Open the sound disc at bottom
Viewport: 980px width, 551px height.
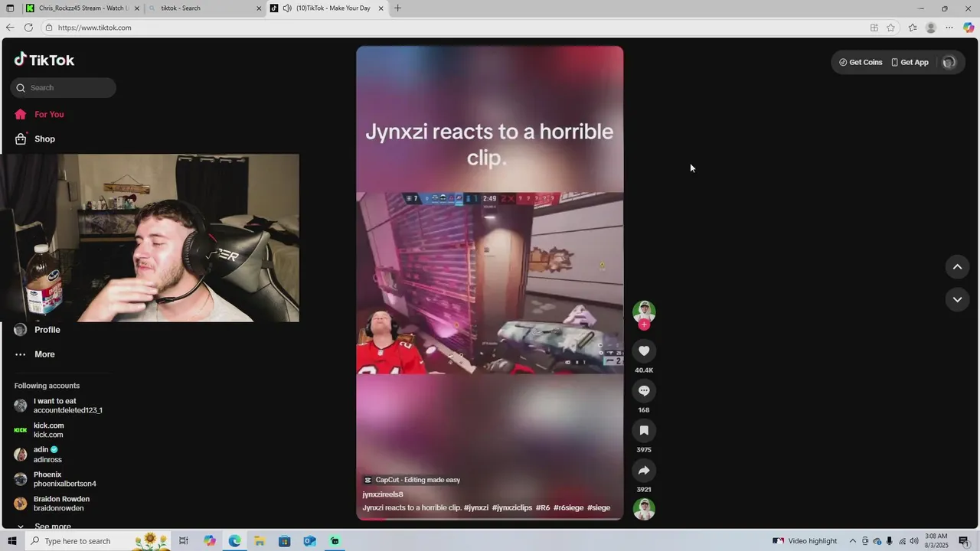tap(644, 509)
